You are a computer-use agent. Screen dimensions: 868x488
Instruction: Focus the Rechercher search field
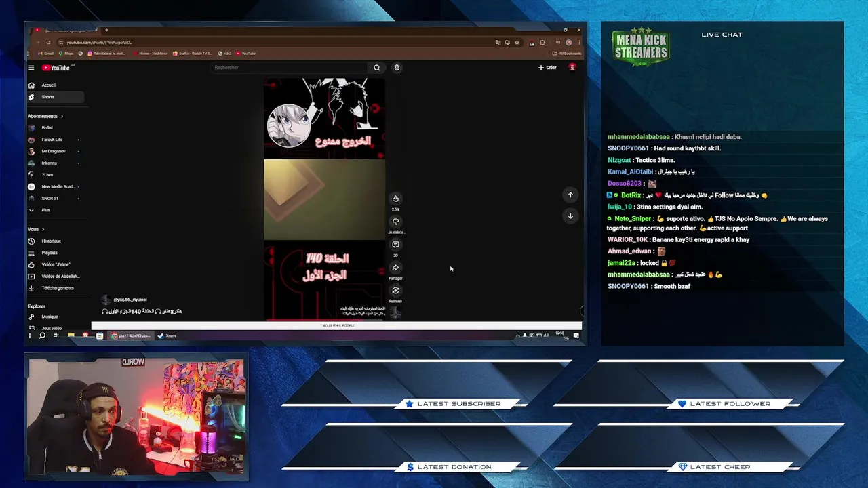(290, 68)
